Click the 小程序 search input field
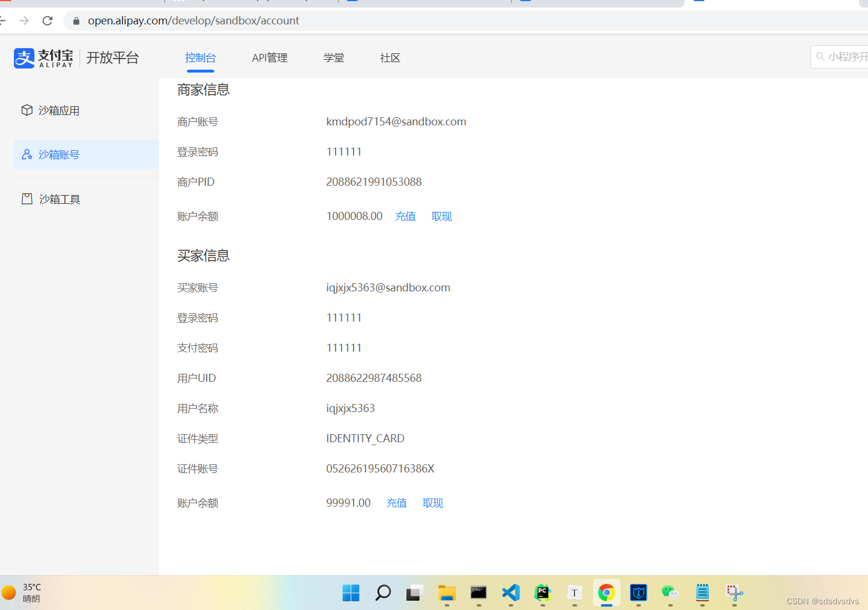 click(x=840, y=57)
